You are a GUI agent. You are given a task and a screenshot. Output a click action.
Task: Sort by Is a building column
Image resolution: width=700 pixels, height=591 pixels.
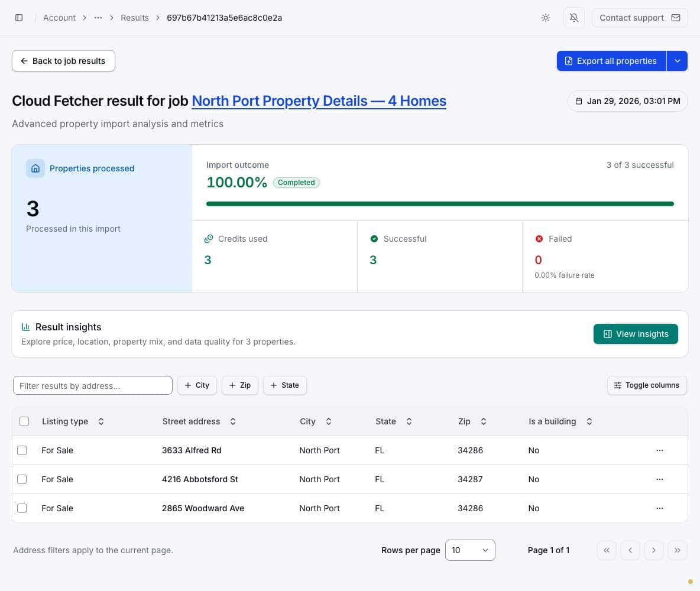560,421
